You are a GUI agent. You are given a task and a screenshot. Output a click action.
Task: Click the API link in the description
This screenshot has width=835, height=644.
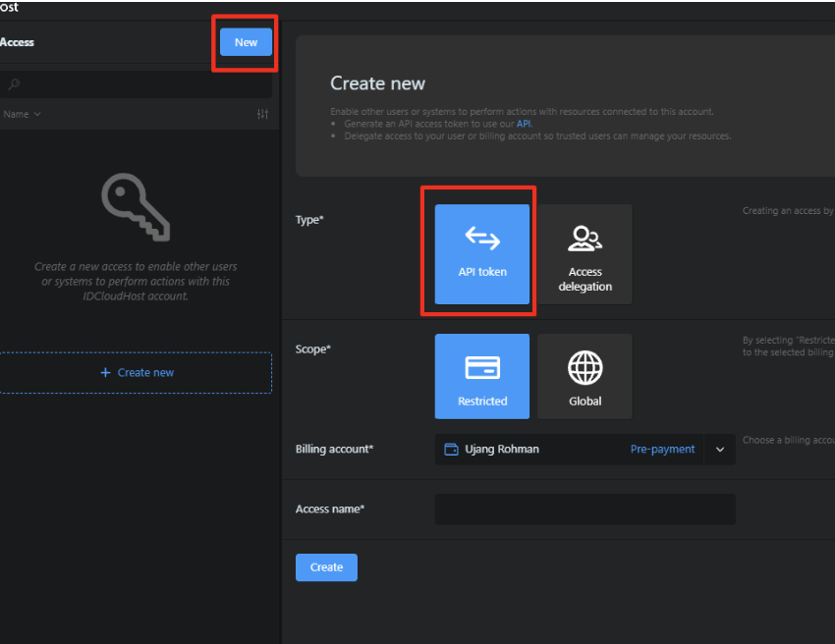click(x=524, y=124)
